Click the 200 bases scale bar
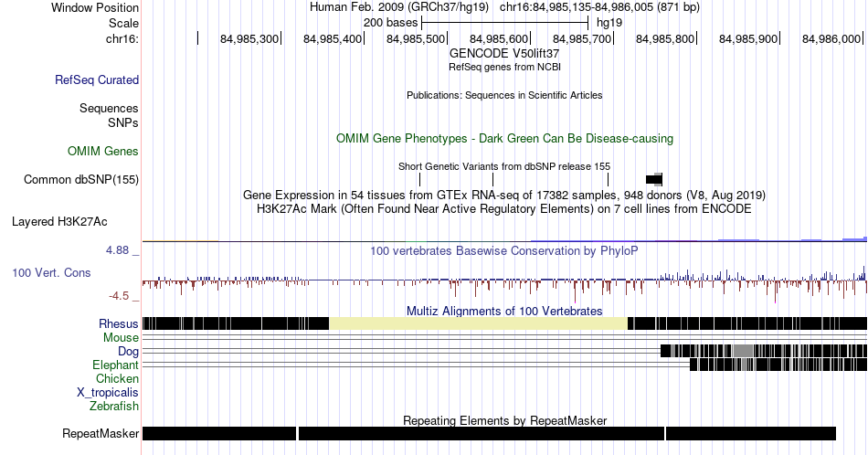 (x=505, y=23)
